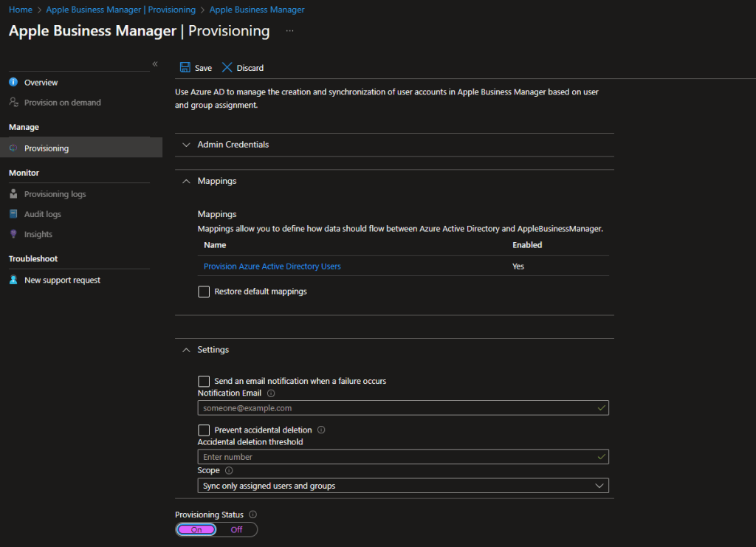
Task: Open the ellipsis menu beside the page title
Action: [x=289, y=30]
